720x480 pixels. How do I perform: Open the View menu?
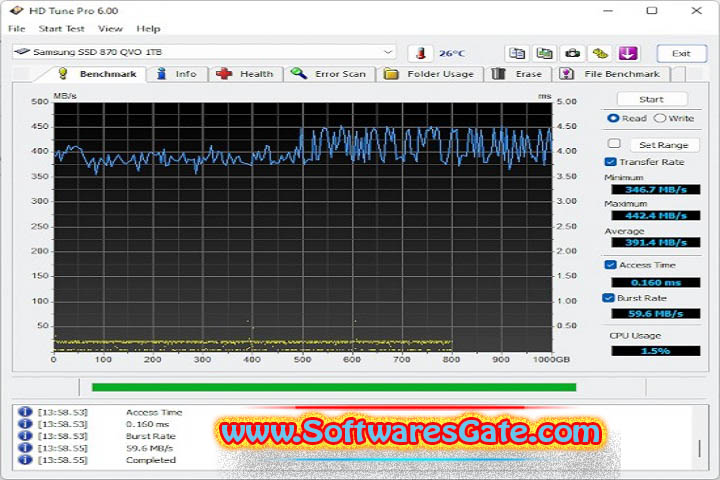click(x=110, y=28)
